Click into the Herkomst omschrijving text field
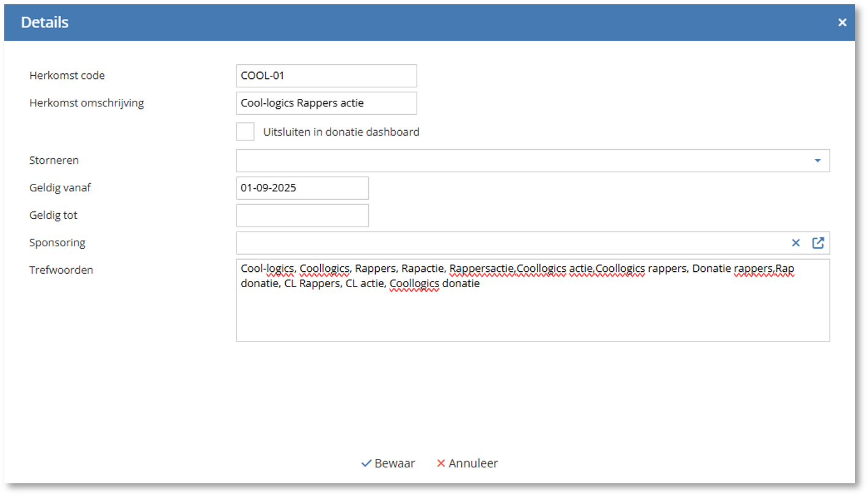Screen dimensions: 868x501 coord(326,103)
